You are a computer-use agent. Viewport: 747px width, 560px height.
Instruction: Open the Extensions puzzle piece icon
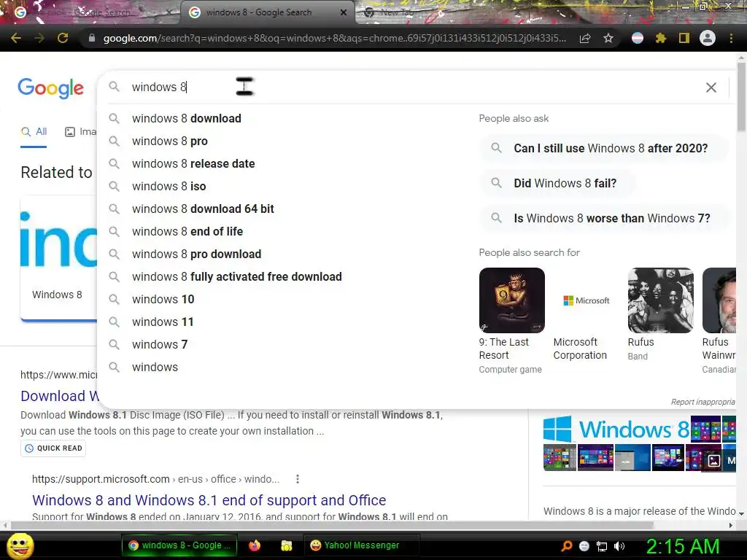tap(661, 38)
